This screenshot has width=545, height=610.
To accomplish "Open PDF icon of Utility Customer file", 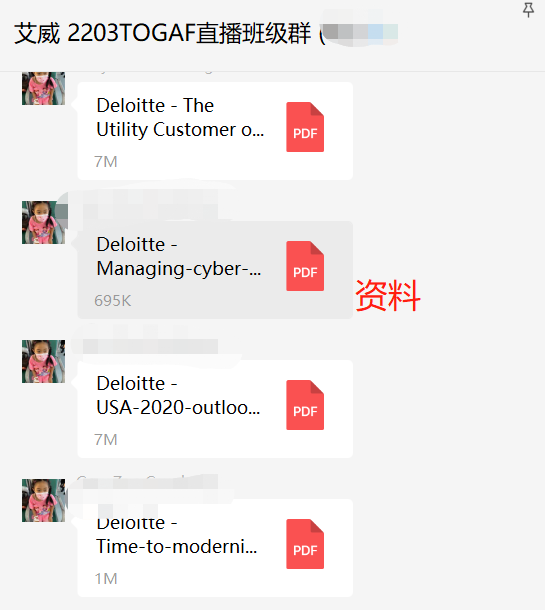I will click(305, 127).
